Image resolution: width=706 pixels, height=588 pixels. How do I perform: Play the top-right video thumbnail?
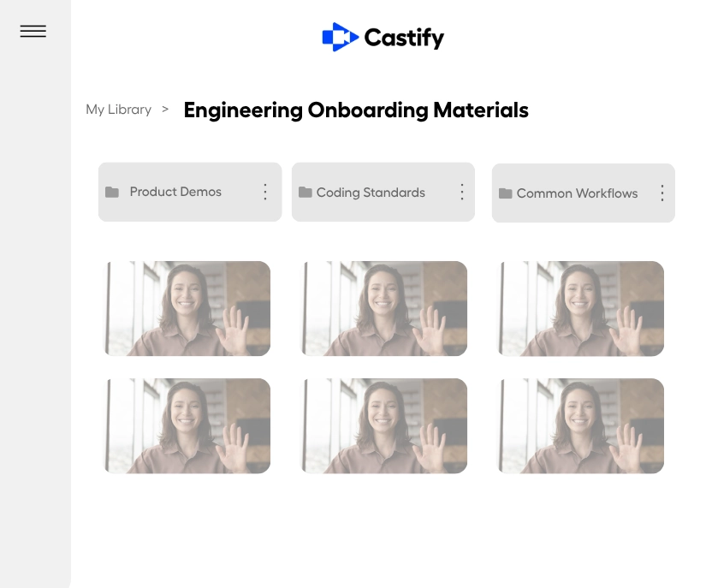(580, 308)
